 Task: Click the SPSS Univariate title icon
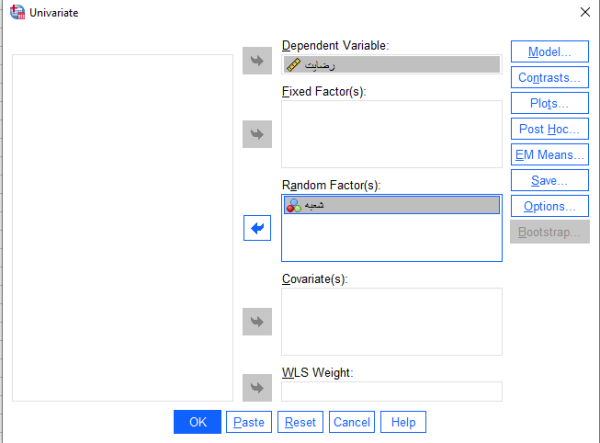(17, 12)
